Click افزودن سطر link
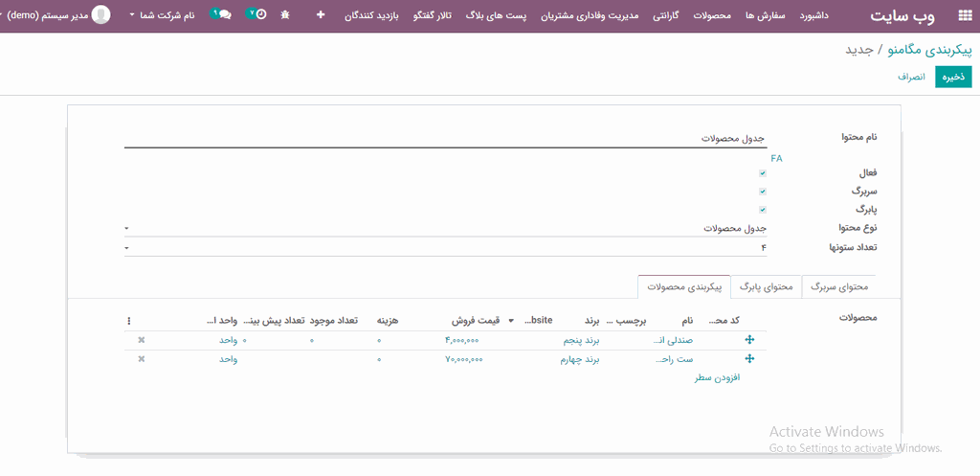This screenshot has height=476, width=980. tap(718, 377)
